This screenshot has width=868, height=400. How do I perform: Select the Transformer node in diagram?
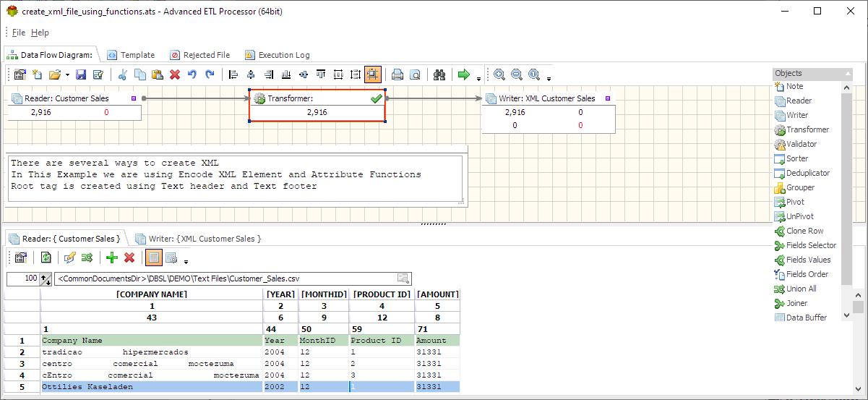[317, 106]
